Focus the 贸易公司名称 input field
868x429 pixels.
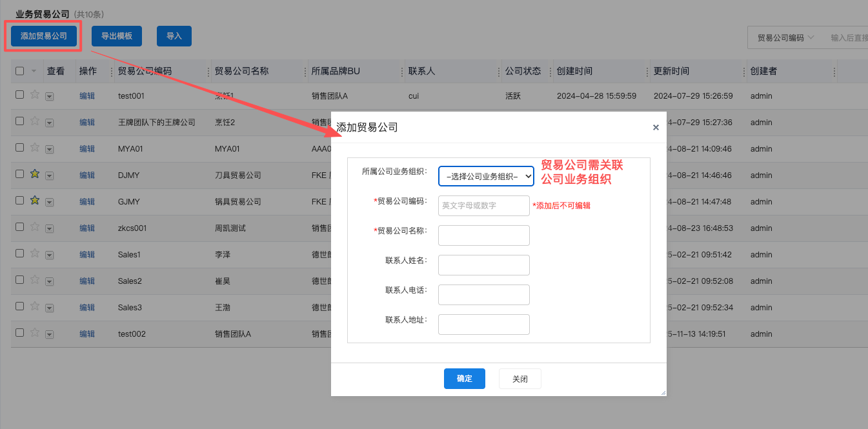click(x=484, y=235)
